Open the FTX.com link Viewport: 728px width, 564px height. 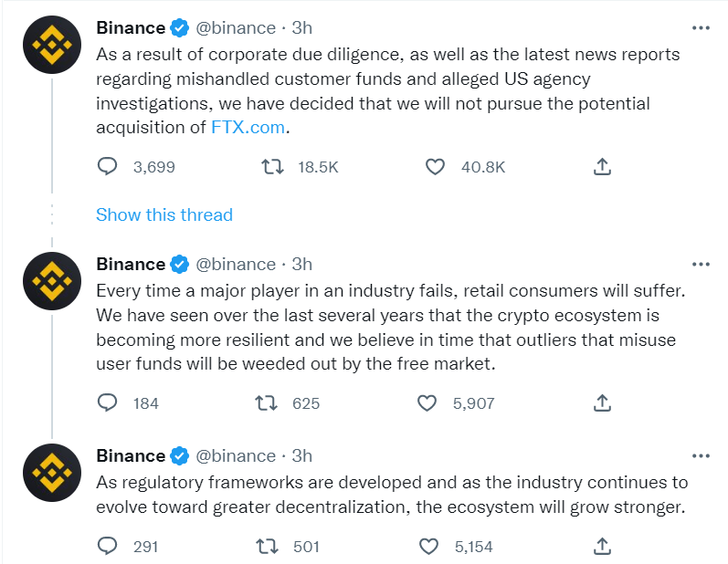248,128
